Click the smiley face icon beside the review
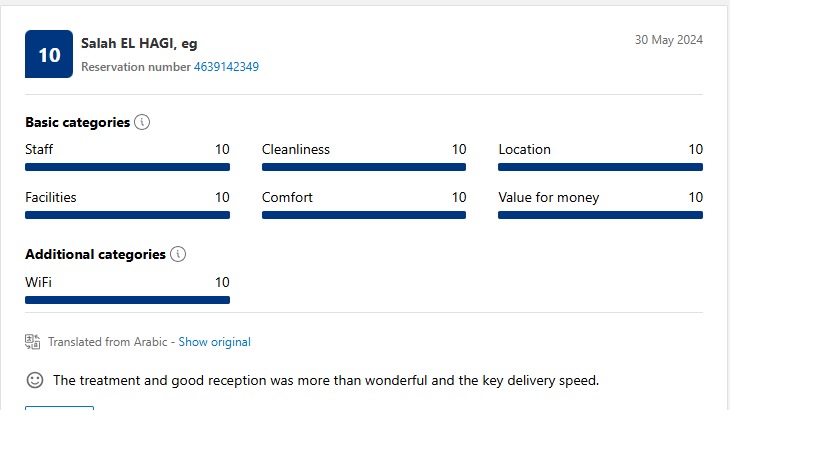 [x=35, y=380]
